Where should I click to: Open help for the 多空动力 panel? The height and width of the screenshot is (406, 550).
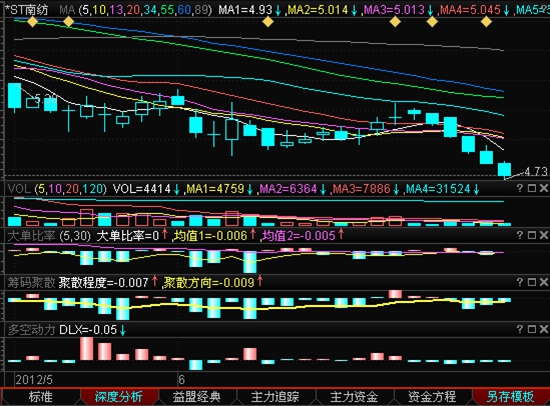point(520,329)
